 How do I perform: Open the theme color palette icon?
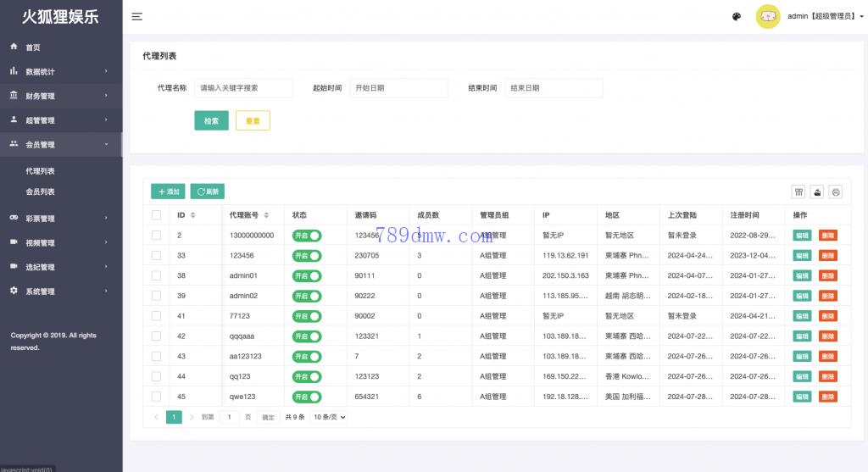(736, 16)
